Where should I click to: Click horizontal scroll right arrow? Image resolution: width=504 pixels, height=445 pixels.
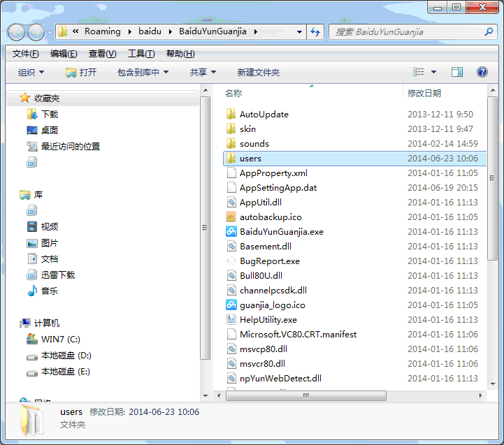[x=480, y=395]
